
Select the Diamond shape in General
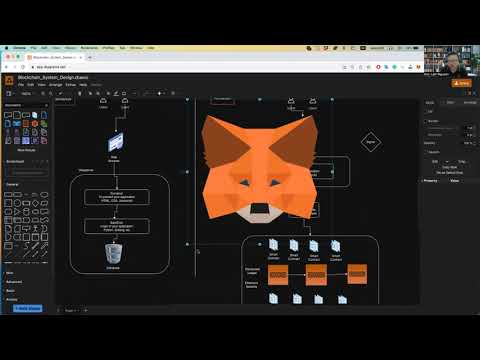[x=35, y=203]
